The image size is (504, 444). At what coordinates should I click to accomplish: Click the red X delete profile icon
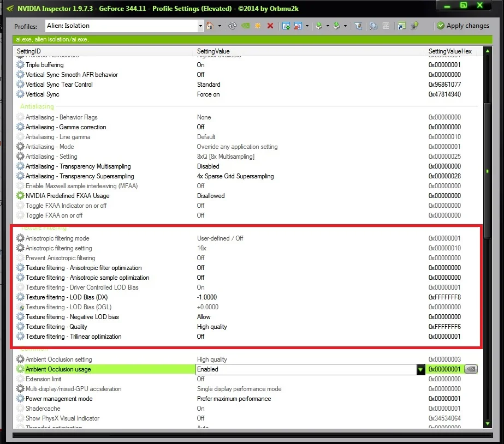click(x=270, y=26)
